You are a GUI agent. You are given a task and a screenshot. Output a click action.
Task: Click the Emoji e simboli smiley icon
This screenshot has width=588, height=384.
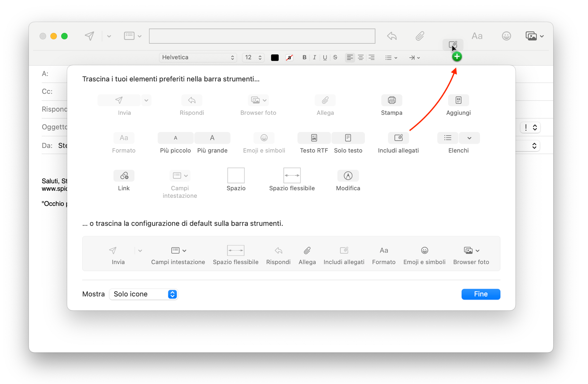tap(264, 138)
